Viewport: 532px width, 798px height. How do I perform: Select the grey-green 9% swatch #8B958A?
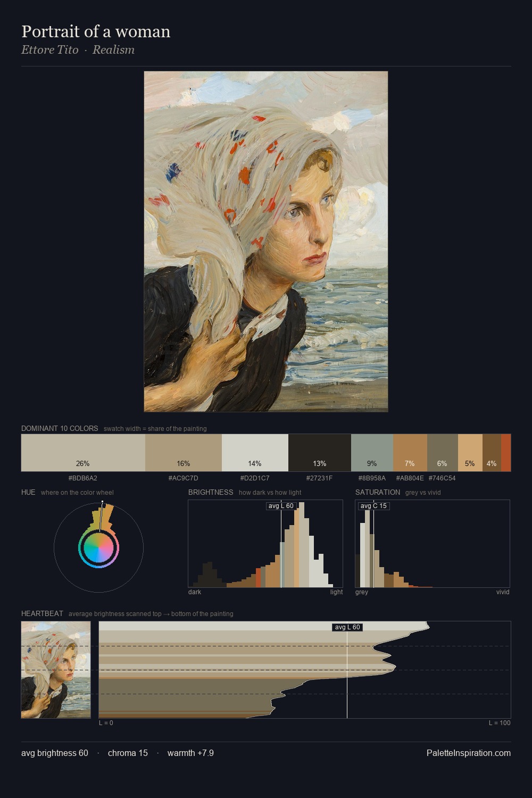pyautogui.click(x=372, y=453)
